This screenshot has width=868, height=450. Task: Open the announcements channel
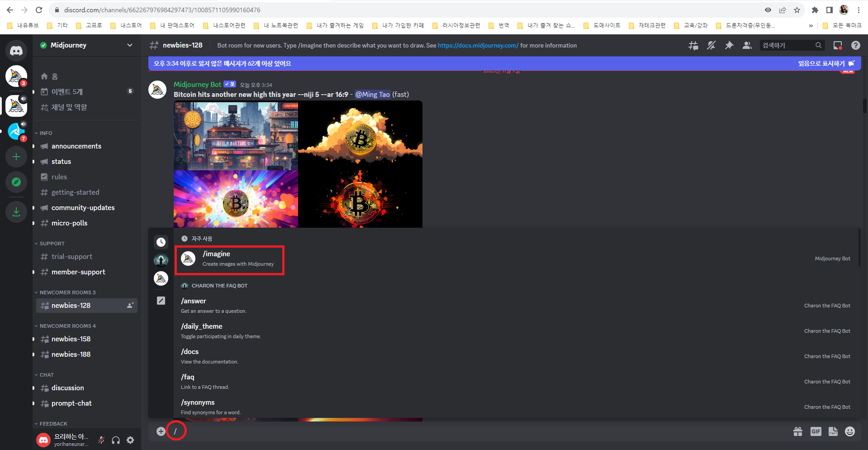pyautogui.click(x=87, y=146)
